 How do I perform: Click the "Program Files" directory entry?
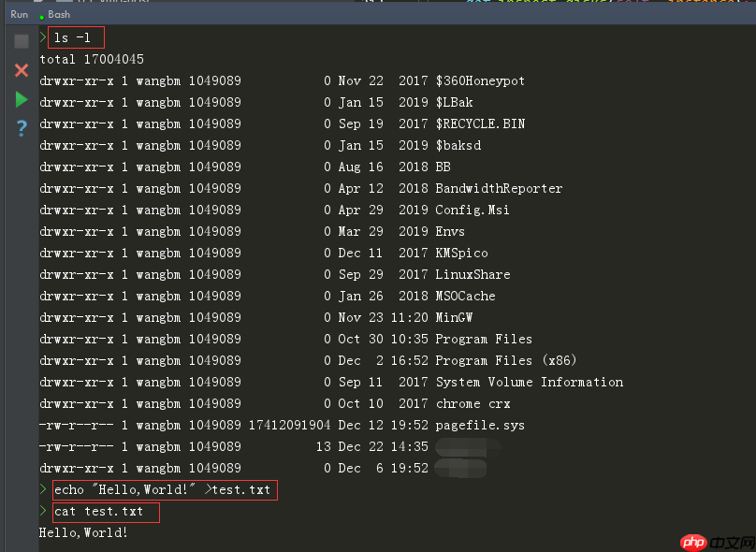(483, 339)
